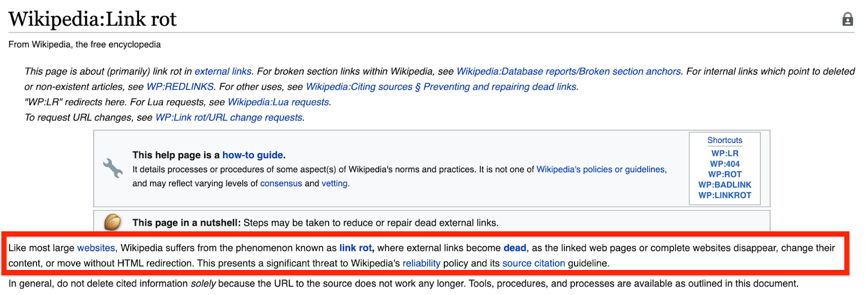The image size is (868, 295).
Task: Open WP:Link rot/URL change requests link
Action: click(229, 117)
